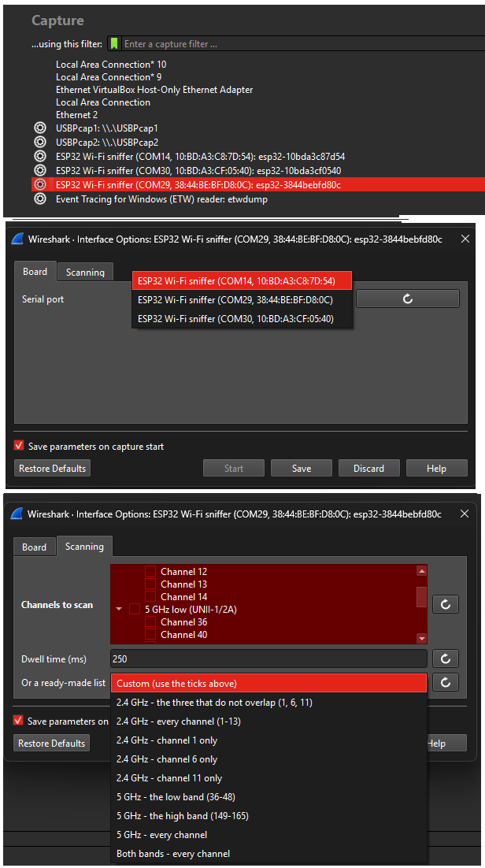This screenshot has width=485, height=868.
Task: Open gear options for USBPcap1 interface
Action: pyautogui.click(x=40, y=128)
